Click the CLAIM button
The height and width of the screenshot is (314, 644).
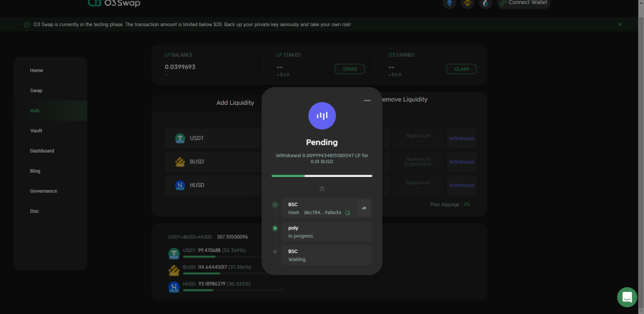[461, 69]
